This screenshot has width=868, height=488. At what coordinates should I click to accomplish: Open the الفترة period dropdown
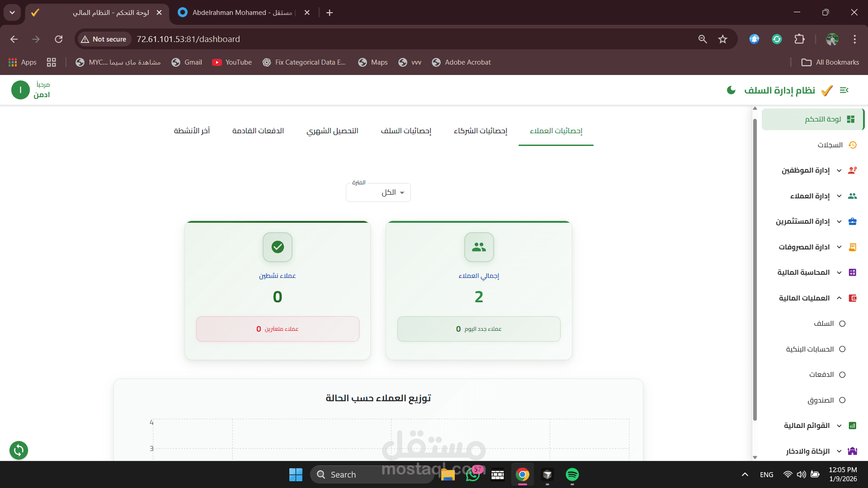tap(378, 192)
